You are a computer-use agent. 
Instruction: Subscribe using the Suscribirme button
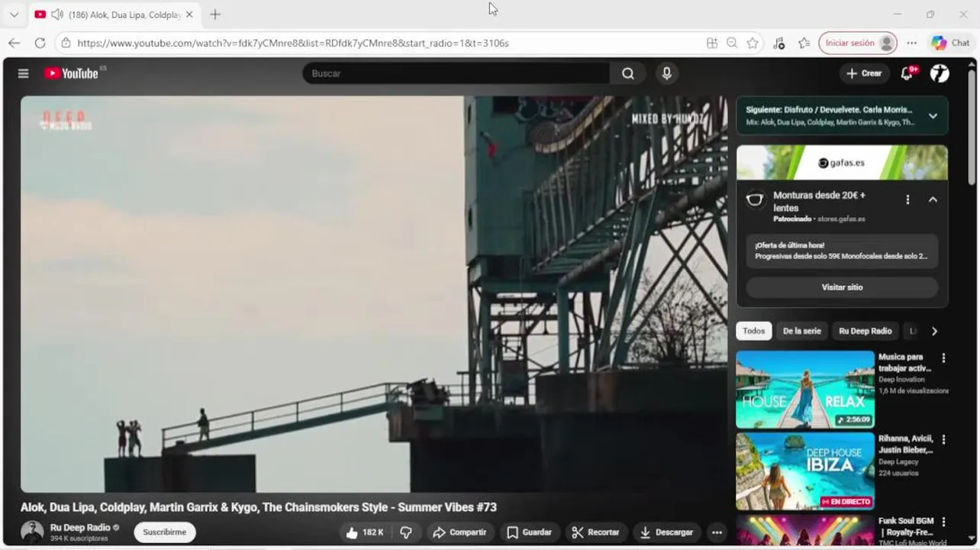coord(165,532)
